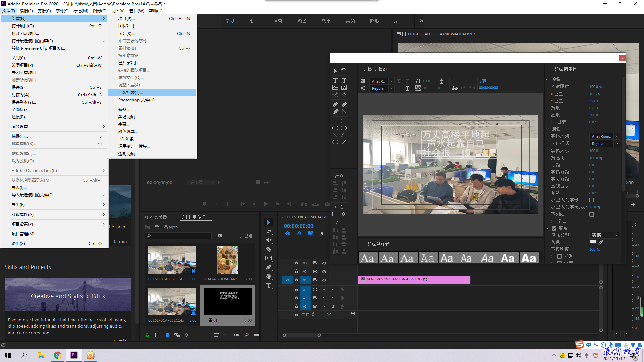Solo audio track A2

333,298
